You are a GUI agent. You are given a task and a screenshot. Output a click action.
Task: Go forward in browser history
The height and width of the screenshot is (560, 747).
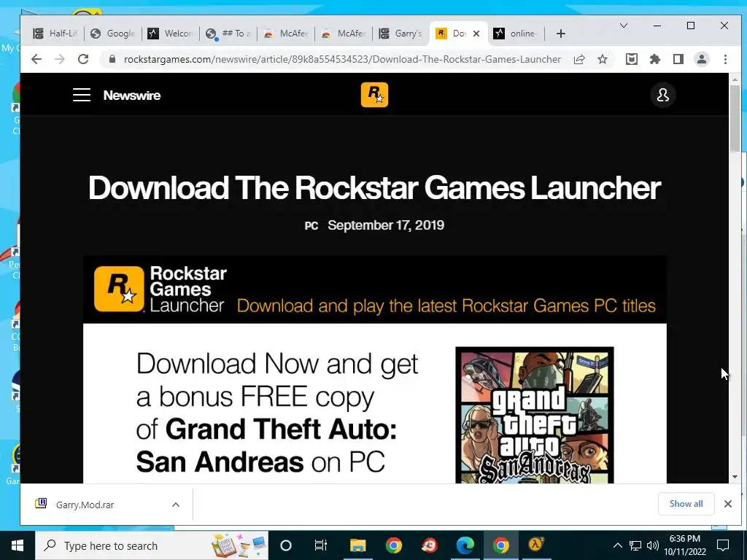click(60, 59)
